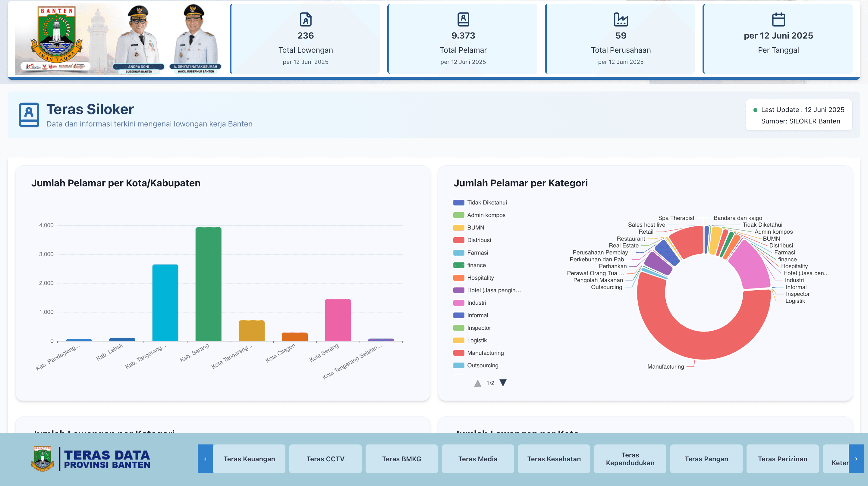Click the Total Lowongan 236 card
The image size is (868, 486).
click(x=305, y=39)
